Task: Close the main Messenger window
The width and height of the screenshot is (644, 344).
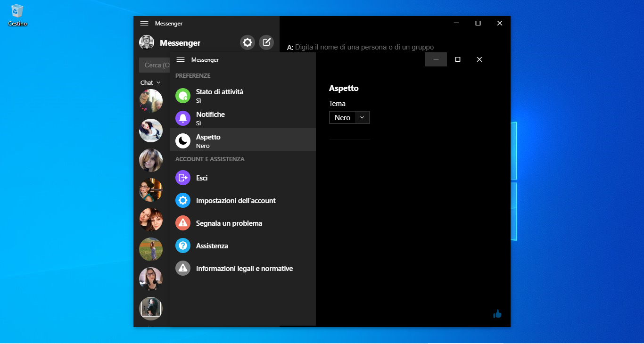Action: coord(500,23)
